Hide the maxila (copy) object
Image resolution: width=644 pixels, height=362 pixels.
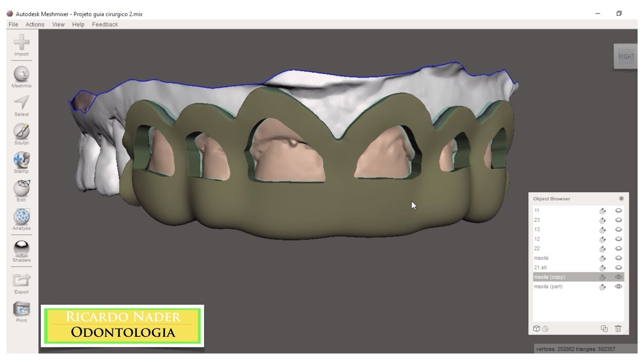(x=619, y=277)
